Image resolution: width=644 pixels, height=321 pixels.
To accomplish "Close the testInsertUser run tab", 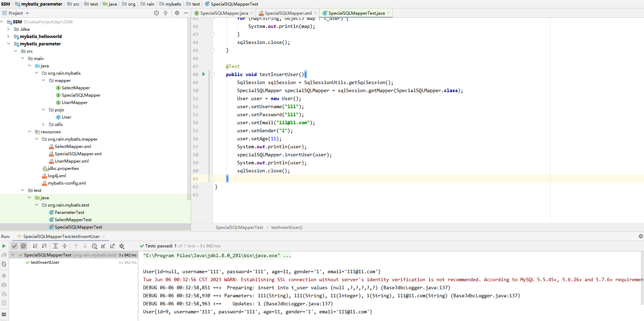I will point(104,237).
